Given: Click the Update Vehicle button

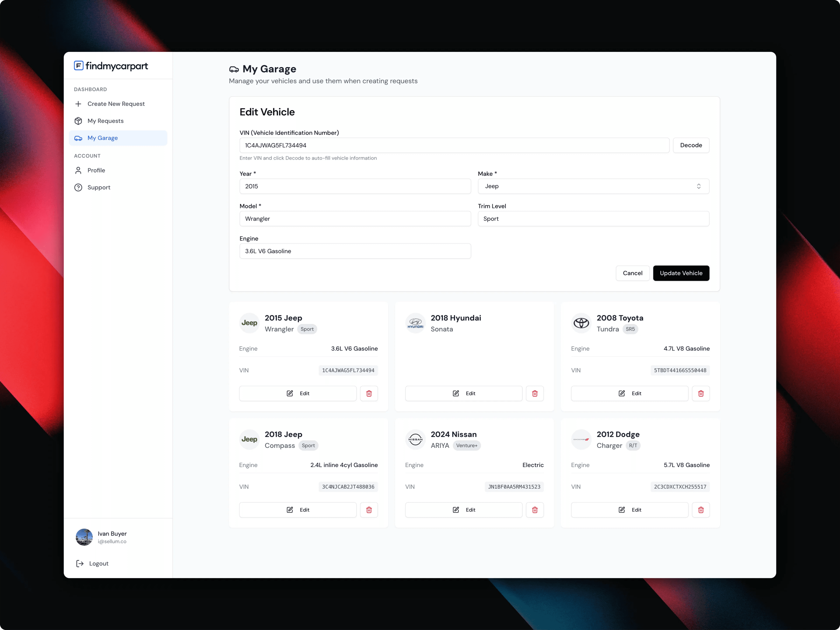Looking at the screenshot, I should [681, 273].
